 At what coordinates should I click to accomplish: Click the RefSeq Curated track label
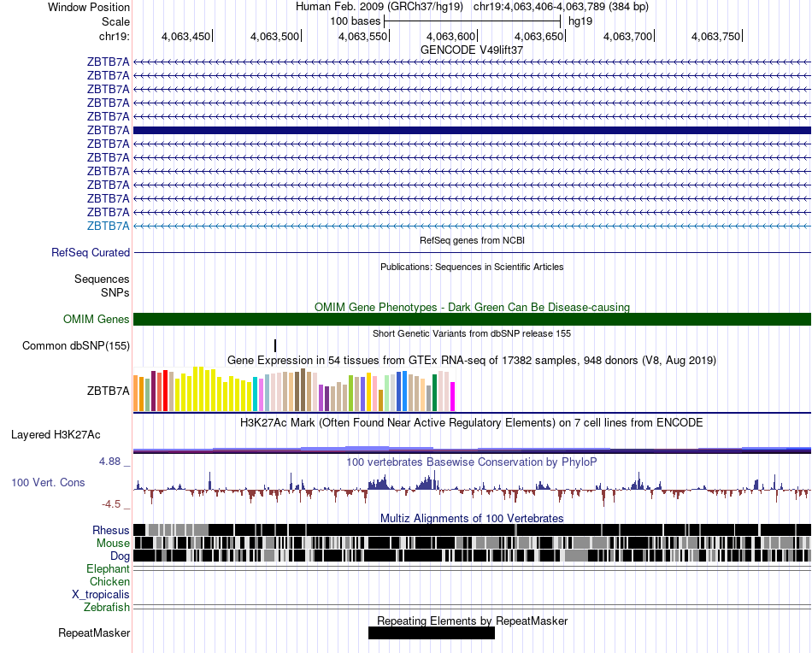90,253
